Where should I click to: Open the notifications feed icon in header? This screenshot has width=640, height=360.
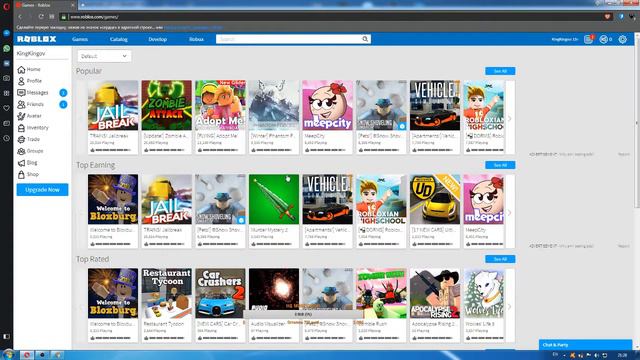pos(588,39)
